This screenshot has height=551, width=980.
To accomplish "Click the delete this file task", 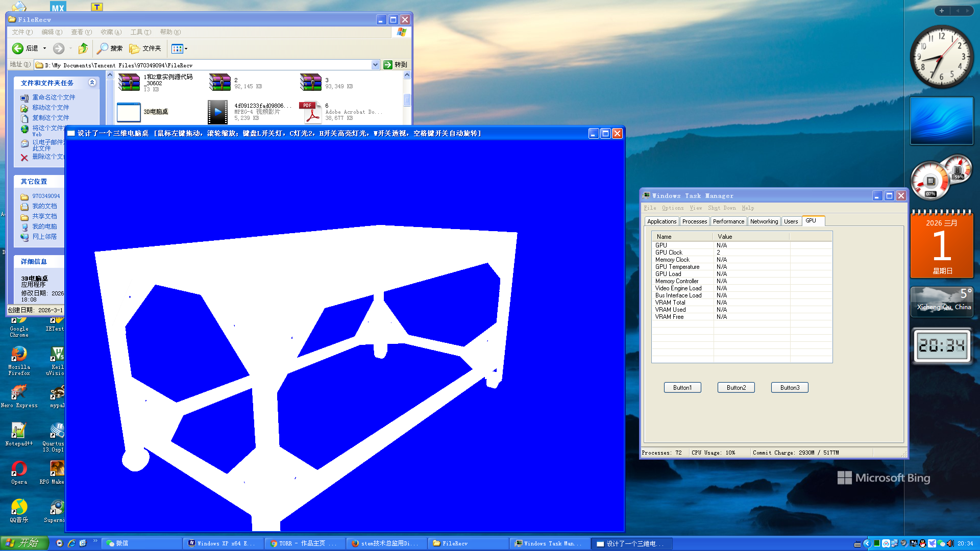I will 47,157.
